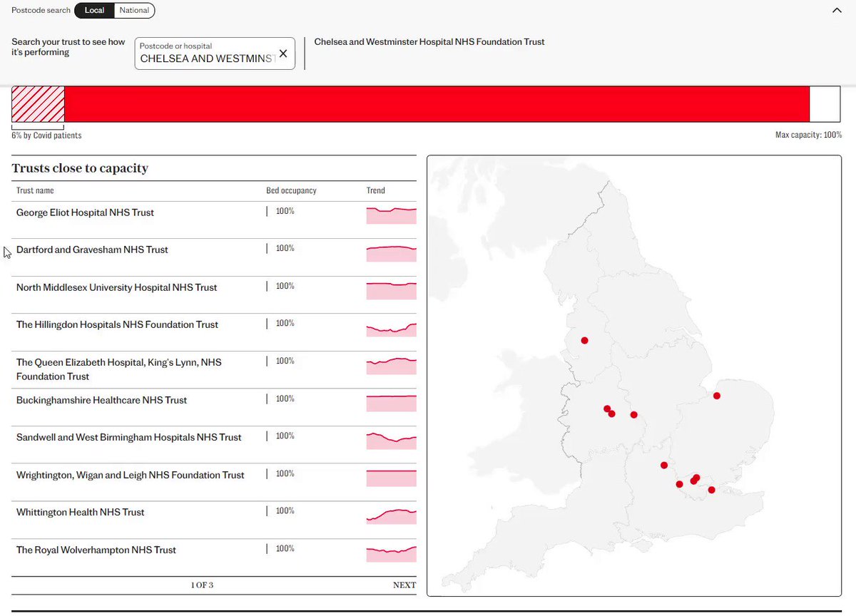856x616 pixels.
Task: Open Buckinghamshire Healthcare NHS Trust row
Action: pyautogui.click(x=214, y=407)
